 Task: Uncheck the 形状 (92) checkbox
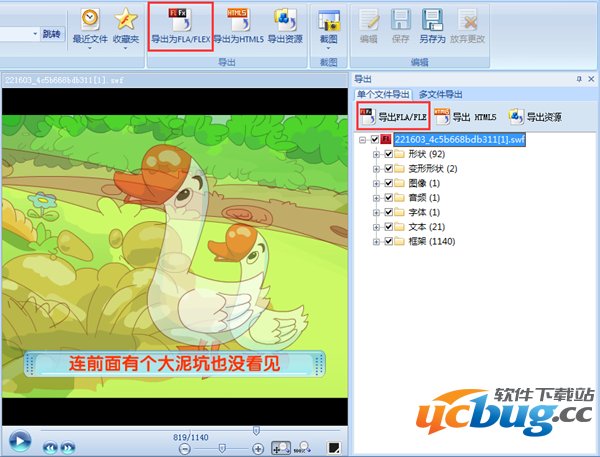[x=389, y=154]
